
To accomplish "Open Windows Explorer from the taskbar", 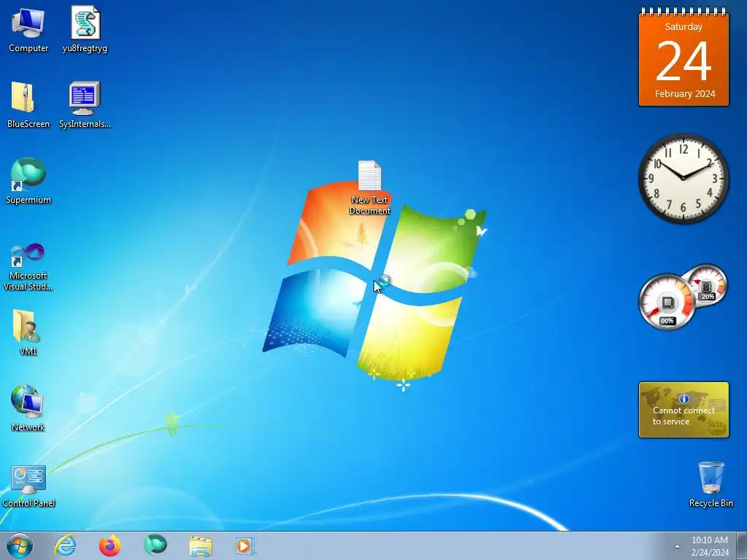I will pyautogui.click(x=201, y=546).
